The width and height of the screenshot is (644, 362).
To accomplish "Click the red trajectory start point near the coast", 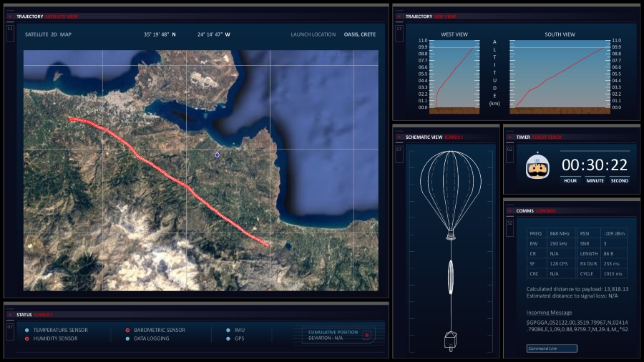I will (x=71, y=120).
